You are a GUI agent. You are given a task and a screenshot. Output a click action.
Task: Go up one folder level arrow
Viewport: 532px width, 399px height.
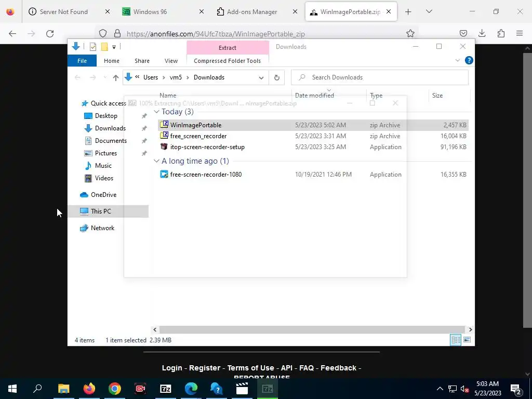(116, 78)
